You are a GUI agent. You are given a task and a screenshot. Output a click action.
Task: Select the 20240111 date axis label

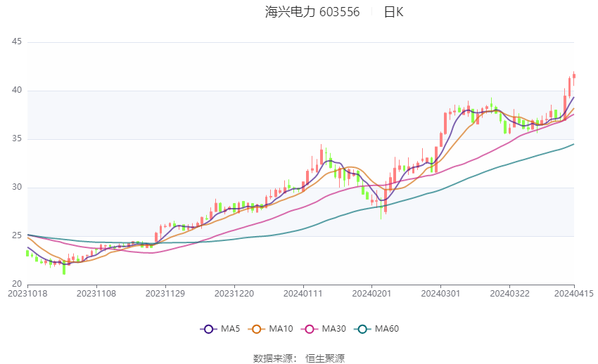coord(303,293)
